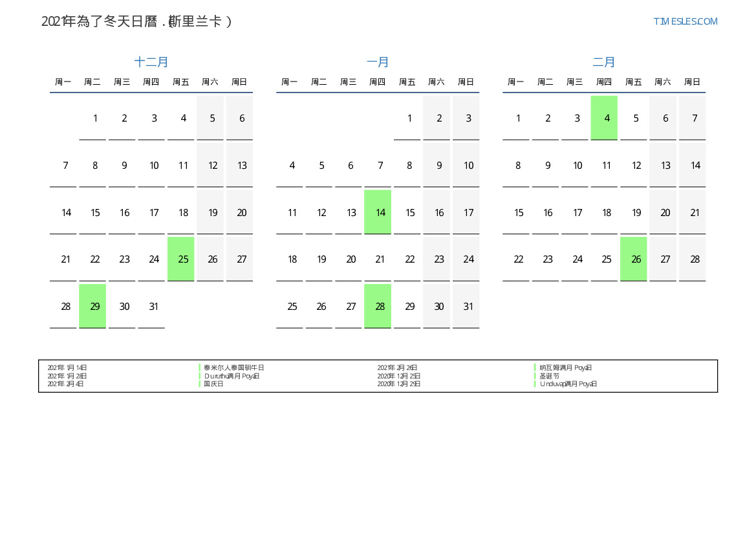
Task: Click February 21 Sunday cell
Action: click(693, 212)
